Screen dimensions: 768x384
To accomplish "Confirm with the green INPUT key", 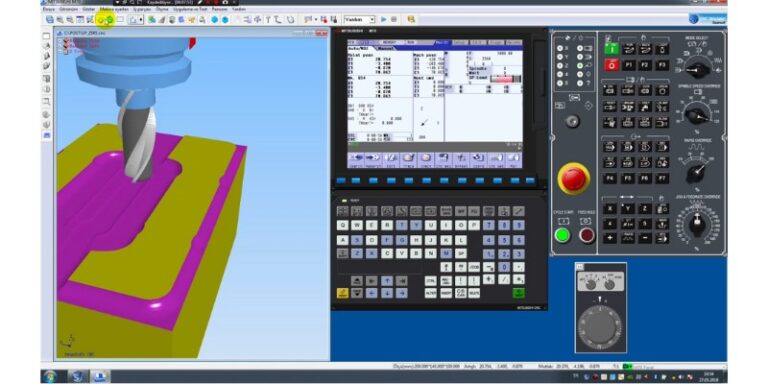I will [519, 293].
